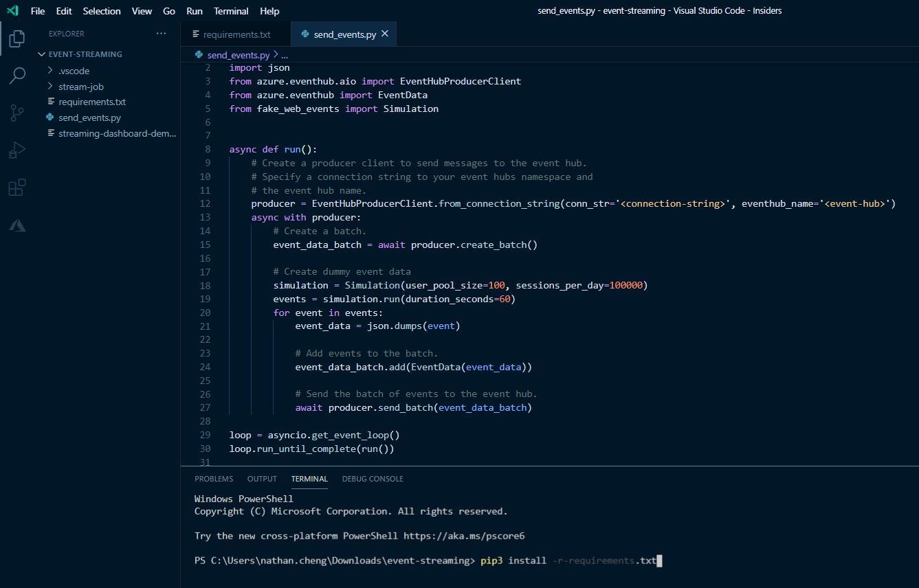Open the Run and Debug view

click(17, 150)
